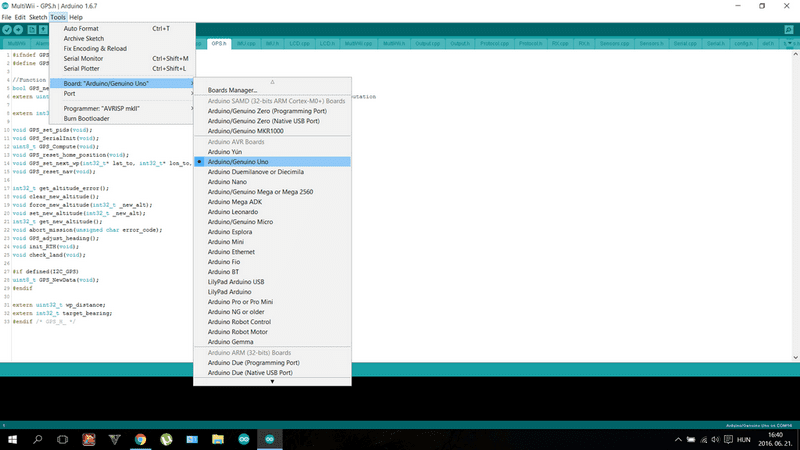Open File Explorer from the taskbar

(x=218, y=439)
